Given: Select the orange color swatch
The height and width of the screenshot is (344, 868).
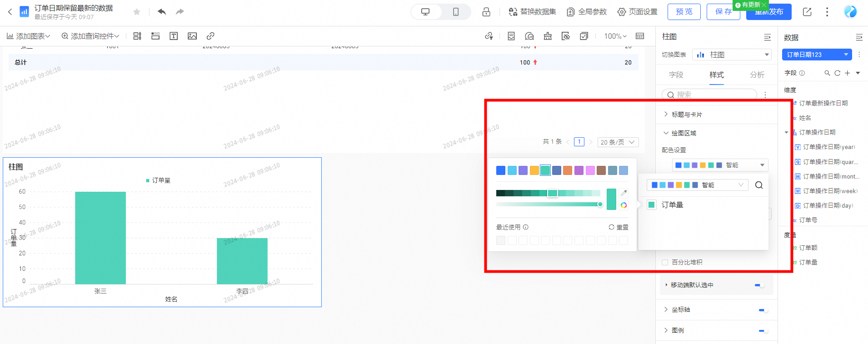Looking at the screenshot, I should point(568,170).
